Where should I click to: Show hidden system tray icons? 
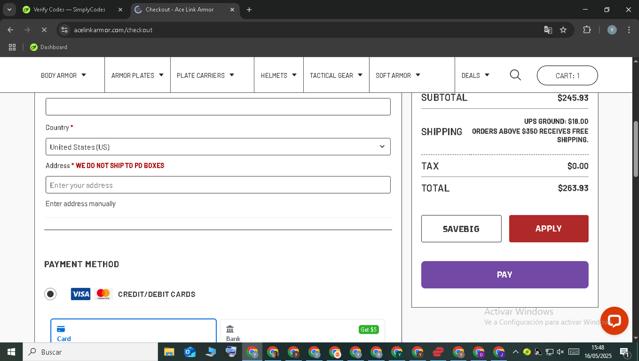click(516, 352)
